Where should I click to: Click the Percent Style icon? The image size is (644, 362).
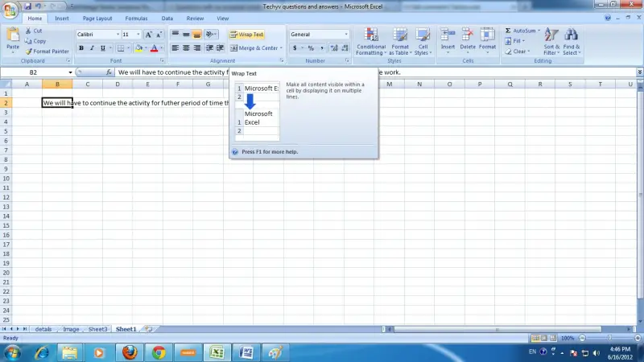[311, 48]
